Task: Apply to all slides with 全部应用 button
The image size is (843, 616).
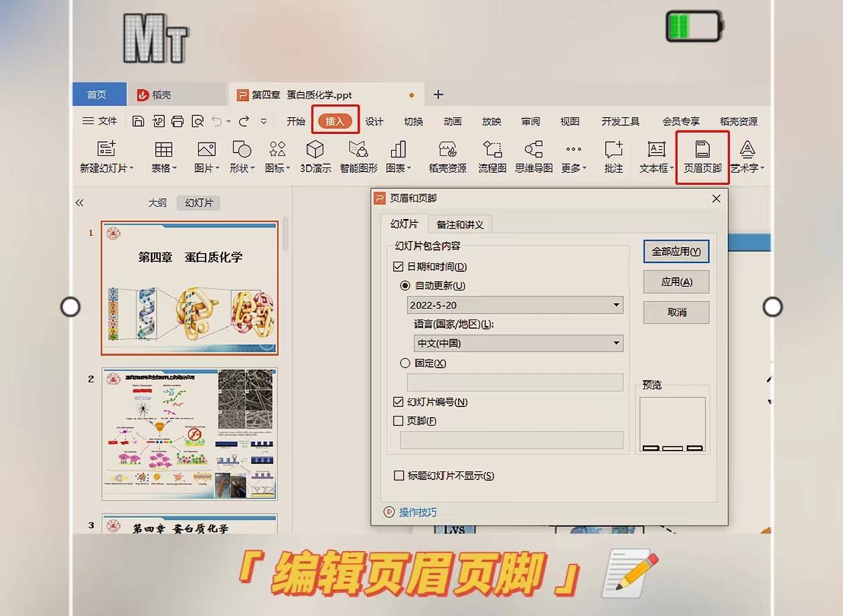Action: coord(676,251)
